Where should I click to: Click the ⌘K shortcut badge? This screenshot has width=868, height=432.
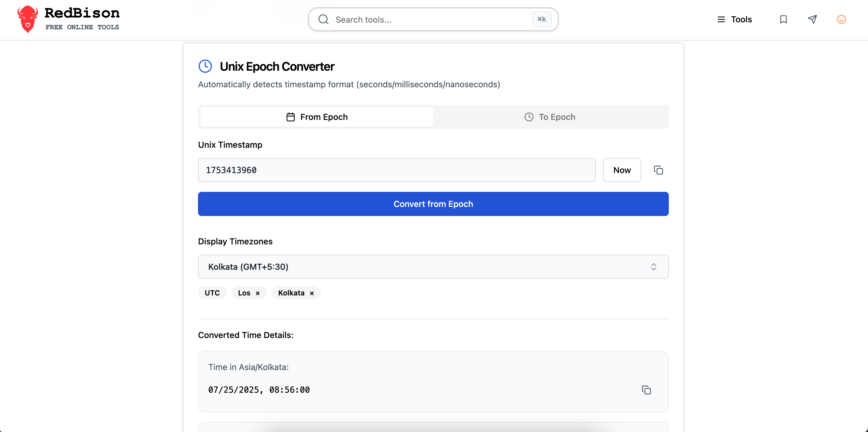541,20
